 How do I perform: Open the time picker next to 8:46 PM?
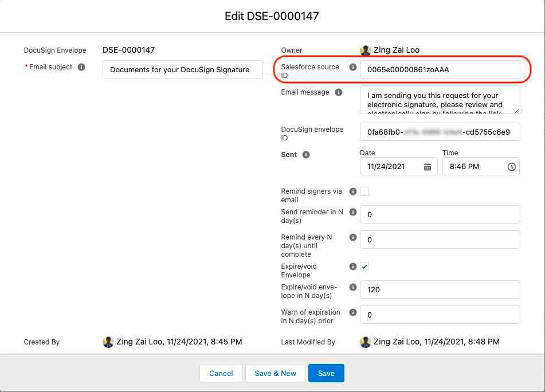pos(511,166)
